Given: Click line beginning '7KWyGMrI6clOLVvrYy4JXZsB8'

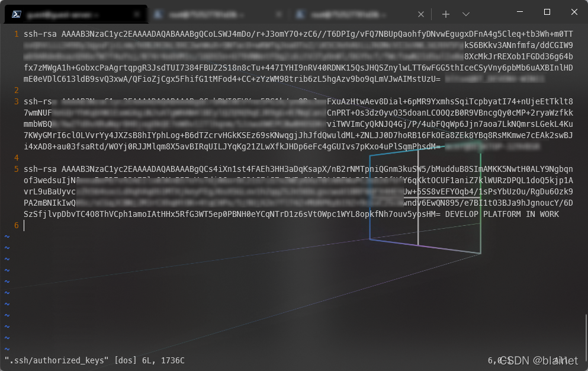Looking at the screenshot, I should (x=298, y=135).
